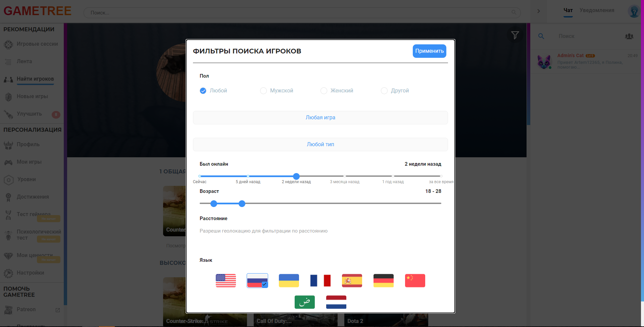Switch to the Уведомления tab
The width and height of the screenshot is (644, 327).
click(x=597, y=10)
